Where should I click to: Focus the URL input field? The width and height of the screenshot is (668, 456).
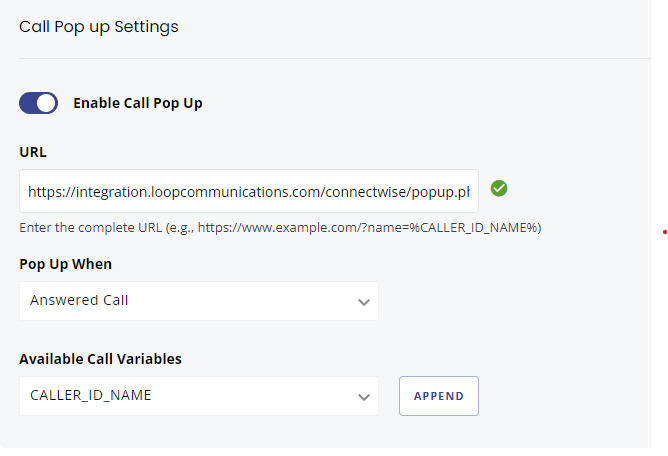[249, 191]
